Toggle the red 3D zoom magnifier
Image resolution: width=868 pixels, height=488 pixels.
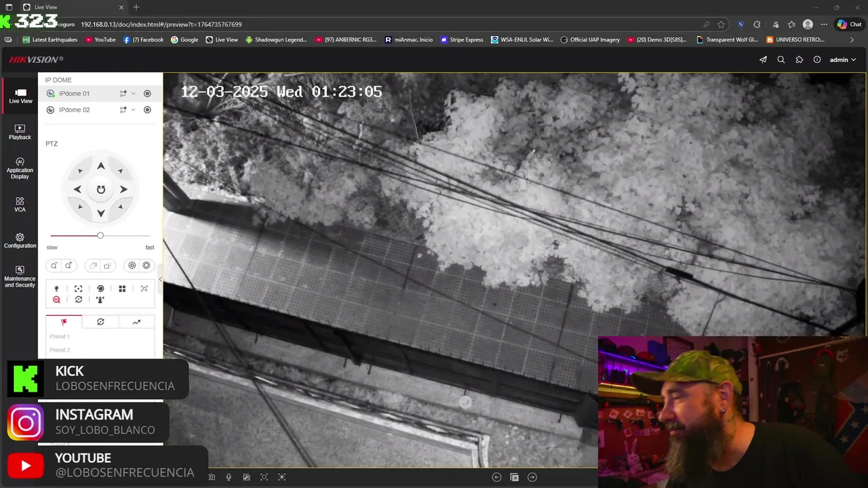tap(56, 300)
